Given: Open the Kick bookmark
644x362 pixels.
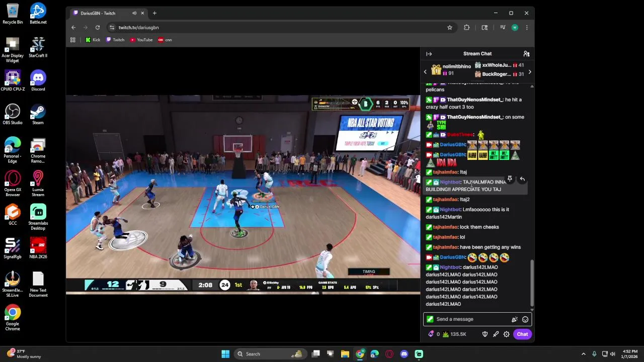Looking at the screenshot, I should [93, 40].
